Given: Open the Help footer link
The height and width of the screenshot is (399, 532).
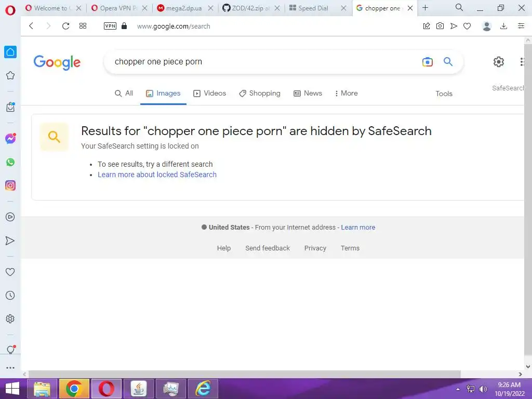Looking at the screenshot, I should pyautogui.click(x=223, y=248).
